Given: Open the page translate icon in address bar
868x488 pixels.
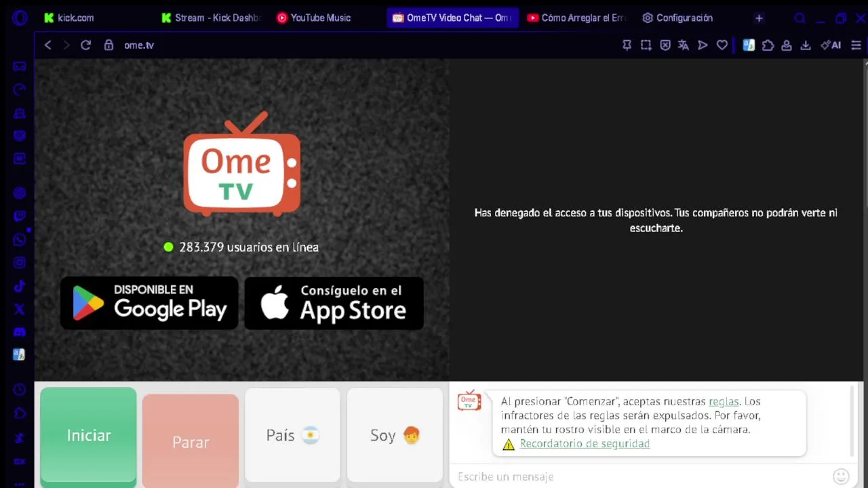Looking at the screenshot, I should [684, 45].
